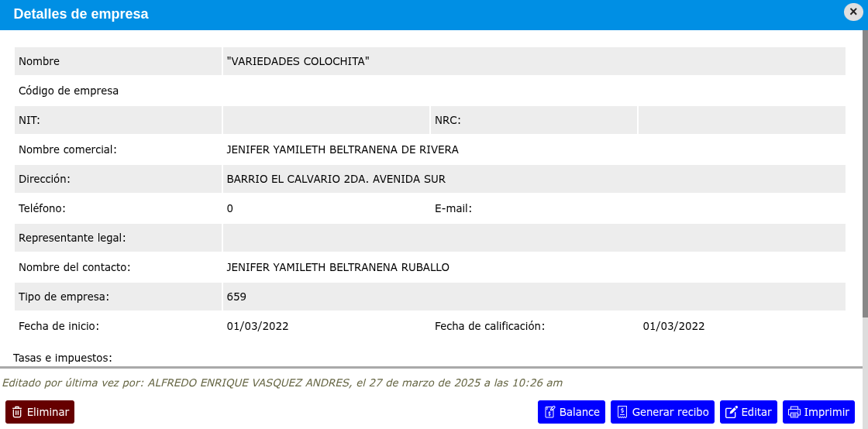Select the address BARRIO EL CALVARIO text
The image size is (868, 429).
click(336, 179)
